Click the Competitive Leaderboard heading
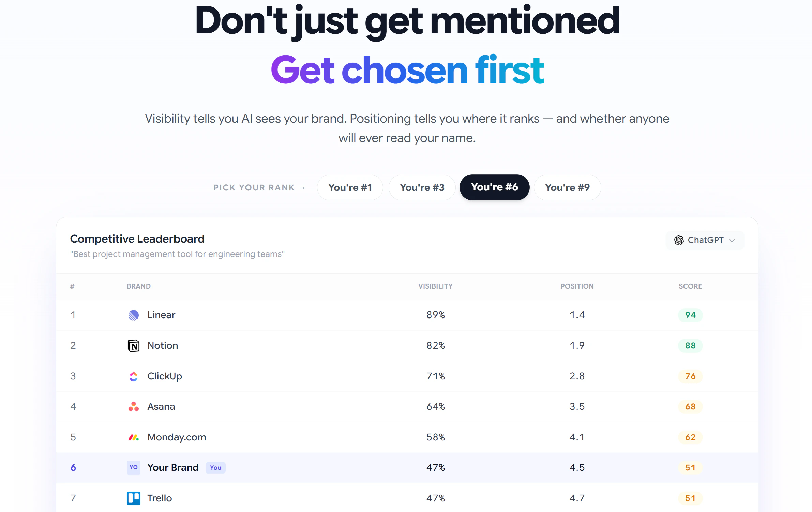 point(137,239)
